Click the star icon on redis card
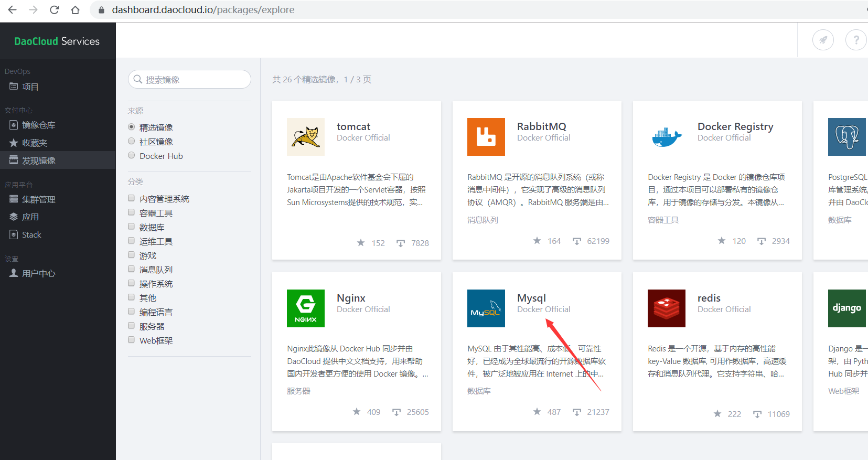 pyautogui.click(x=717, y=414)
